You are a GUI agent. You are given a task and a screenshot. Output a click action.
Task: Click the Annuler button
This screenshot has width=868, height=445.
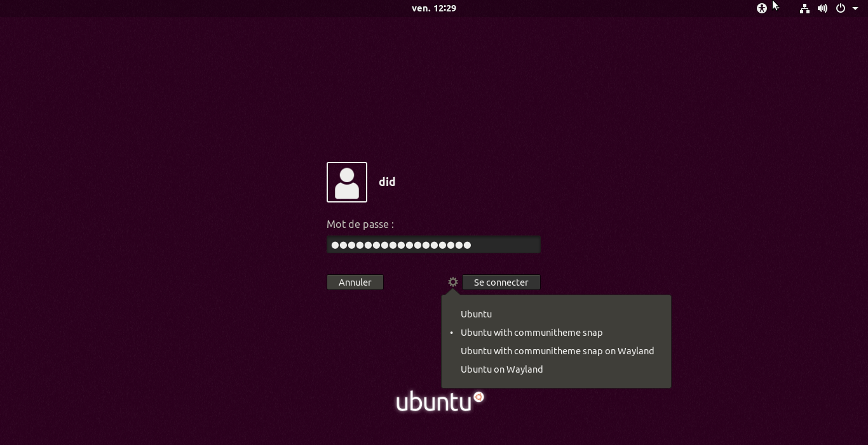[355, 282]
